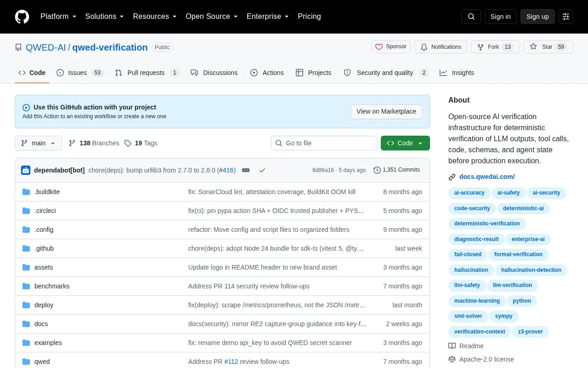This screenshot has height=368, width=588.
Task: Focus the Go to file search field
Action: [324, 143]
